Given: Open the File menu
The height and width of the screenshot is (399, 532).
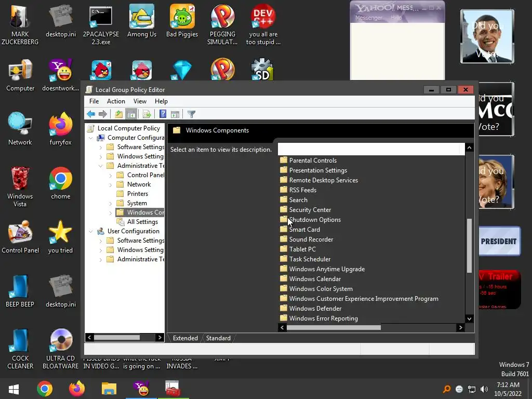Looking at the screenshot, I should 94,101.
